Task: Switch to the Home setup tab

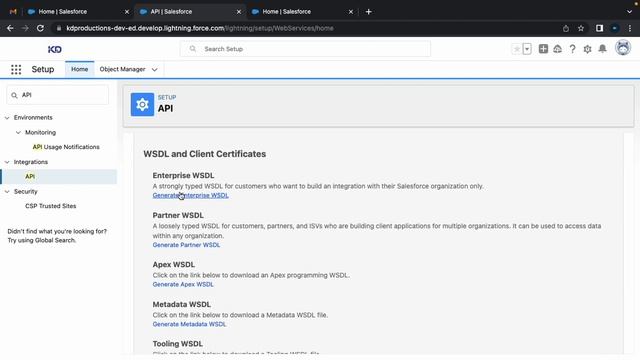Action: 80,69
